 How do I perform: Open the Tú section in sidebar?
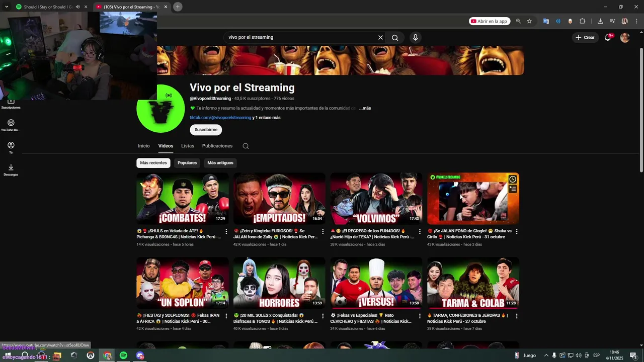click(x=11, y=148)
